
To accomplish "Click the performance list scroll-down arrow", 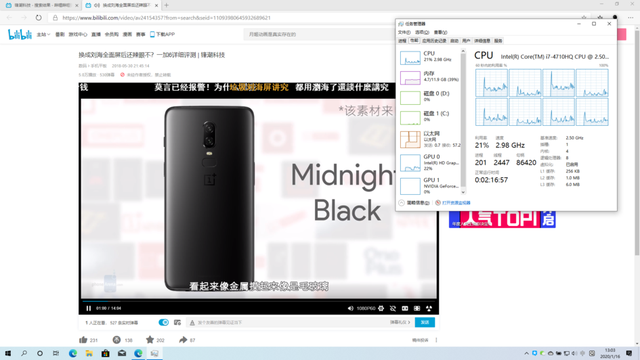I will click(463, 192).
